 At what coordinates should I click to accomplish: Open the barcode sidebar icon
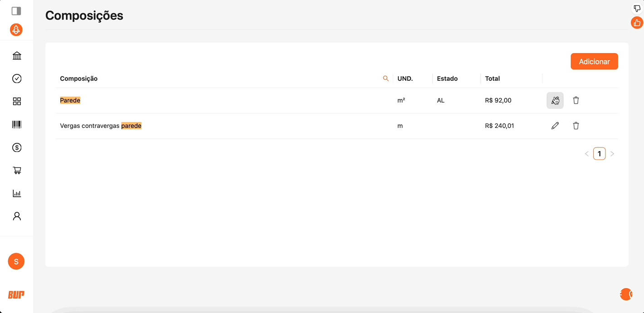click(17, 124)
